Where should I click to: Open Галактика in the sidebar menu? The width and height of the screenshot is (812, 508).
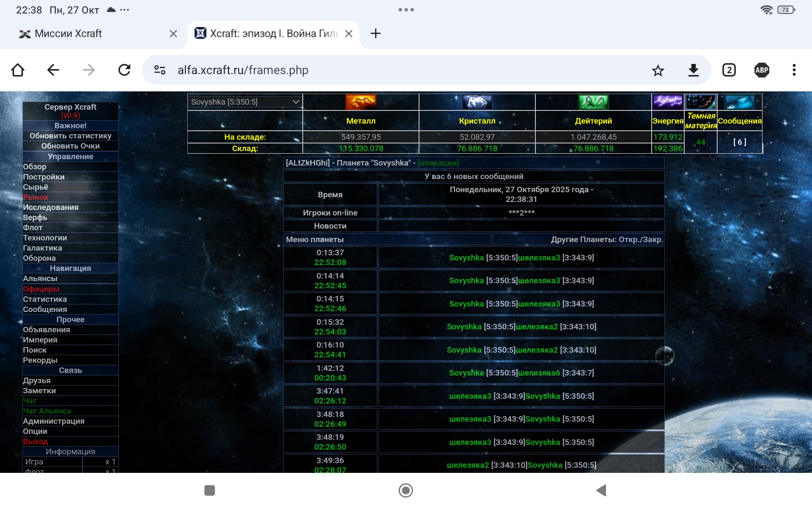[x=42, y=248]
